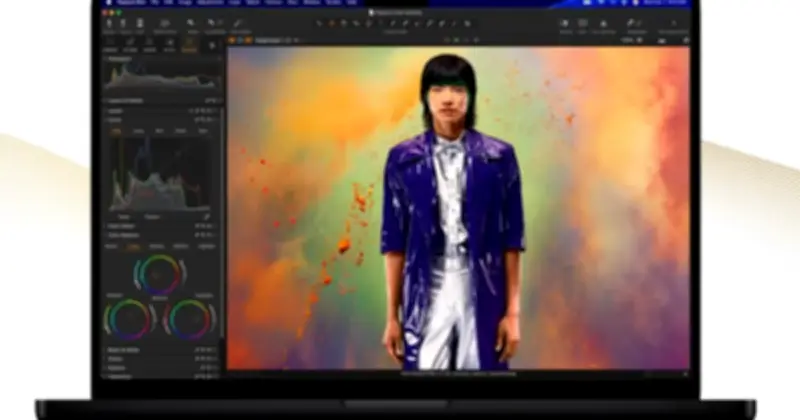Select the Master tab in Color Balance

coord(113,245)
